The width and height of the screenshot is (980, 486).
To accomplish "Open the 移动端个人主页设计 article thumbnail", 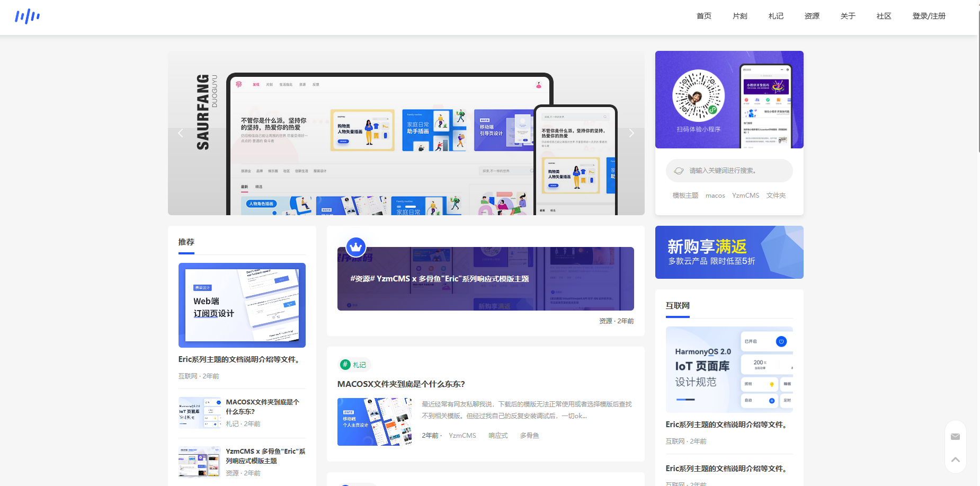I will coord(375,422).
